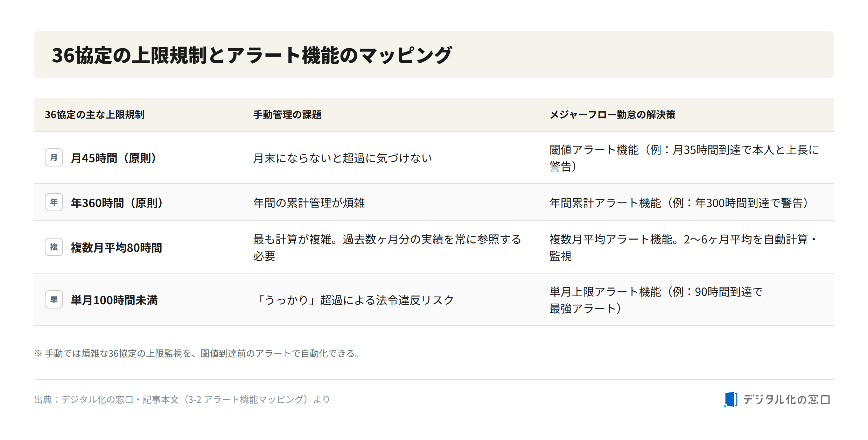Click the デジタル化の窓口 logo text
This screenshot has height=440, width=868.
tap(786, 399)
